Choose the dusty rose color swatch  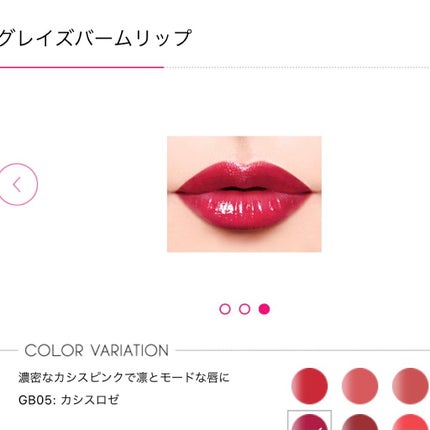pos(410,386)
